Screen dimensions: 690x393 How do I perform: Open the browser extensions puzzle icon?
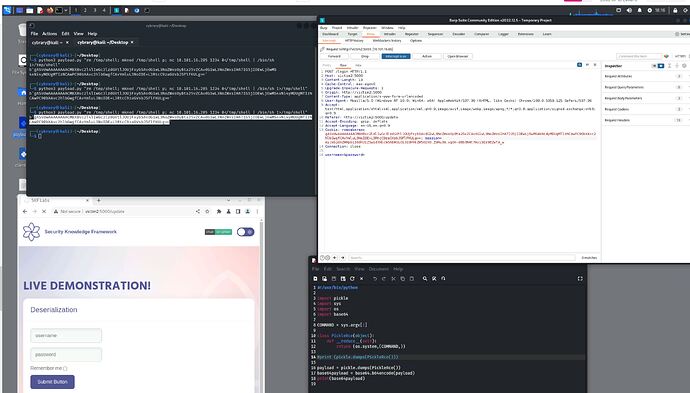pyautogui.click(x=219, y=211)
